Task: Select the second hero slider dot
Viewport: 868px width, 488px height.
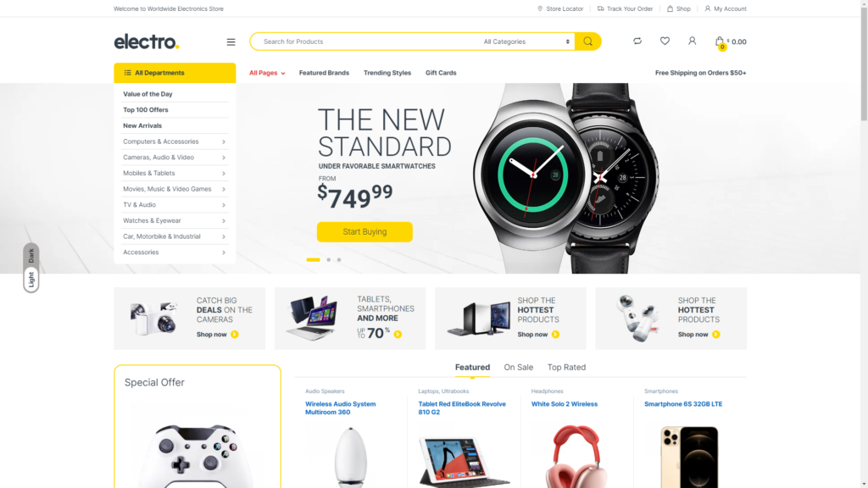Action: 328,259
